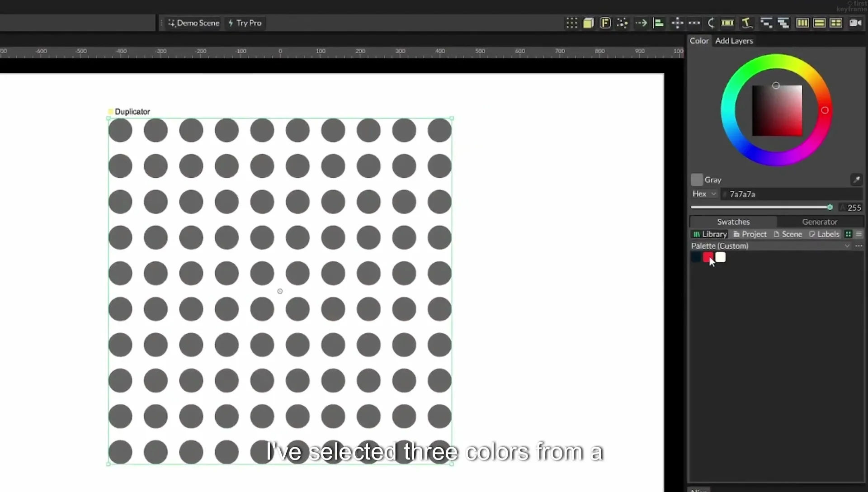Viewport: 868px width, 492px height.
Task: Open the Generator tab
Action: click(x=820, y=222)
